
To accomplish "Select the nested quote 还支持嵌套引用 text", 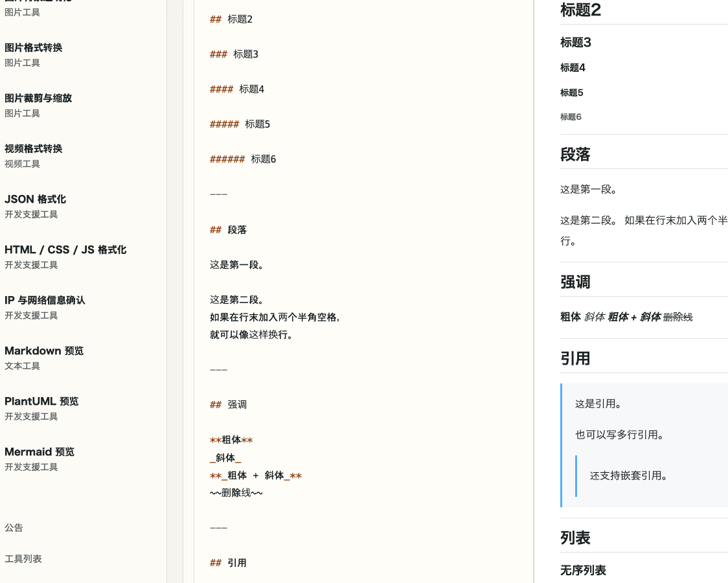I will pos(630,474).
